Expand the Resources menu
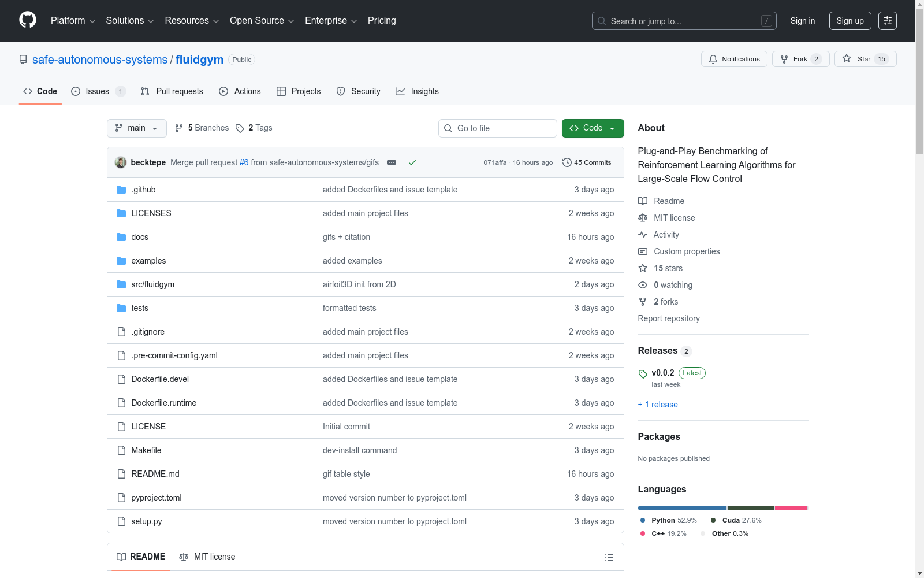Viewport: 924px width, 578px height. point(192,20)
